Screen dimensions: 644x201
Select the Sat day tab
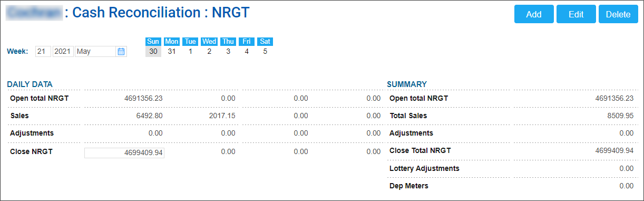[265, 41]
